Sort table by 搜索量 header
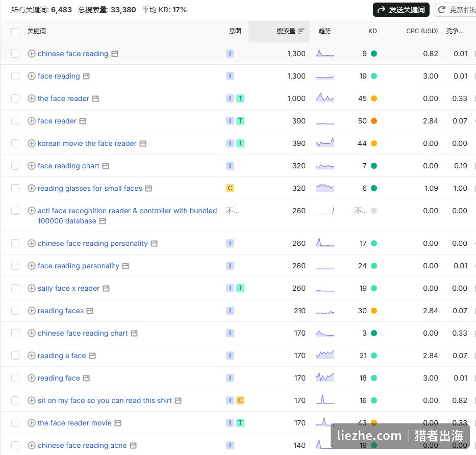Screen dimensions: 476x455 (x=286, y=31)
